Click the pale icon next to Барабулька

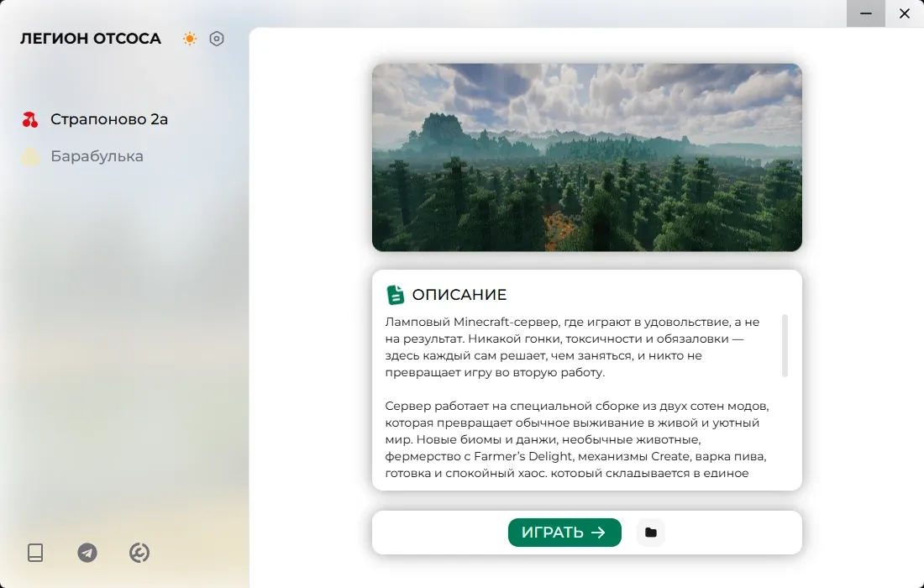click(x=30, y=156)
